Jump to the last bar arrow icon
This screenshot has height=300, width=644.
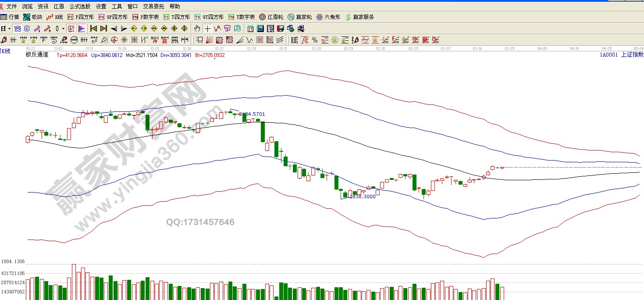point(103,29)
